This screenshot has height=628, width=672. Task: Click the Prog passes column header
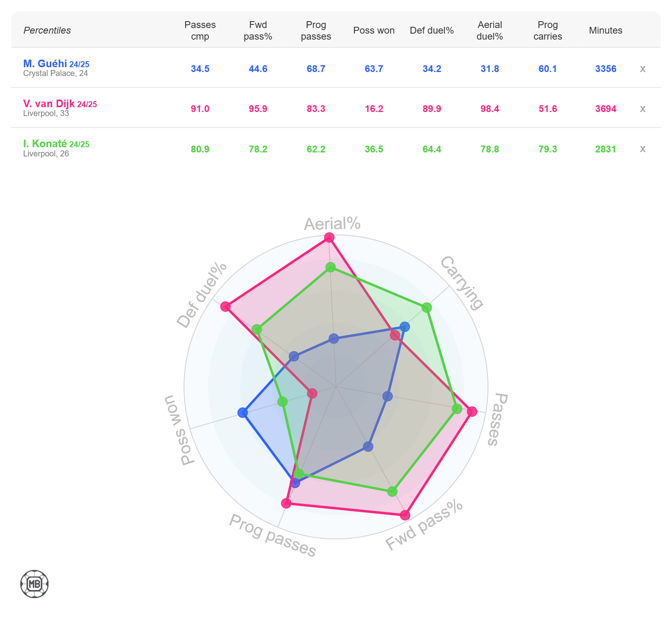[316, 30]
